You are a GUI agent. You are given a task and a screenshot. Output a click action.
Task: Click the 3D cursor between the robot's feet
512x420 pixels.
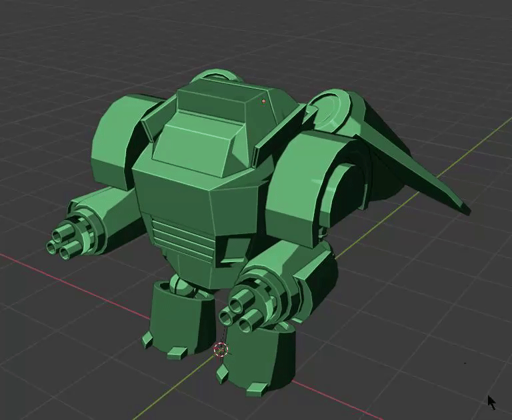coord(221,349)
